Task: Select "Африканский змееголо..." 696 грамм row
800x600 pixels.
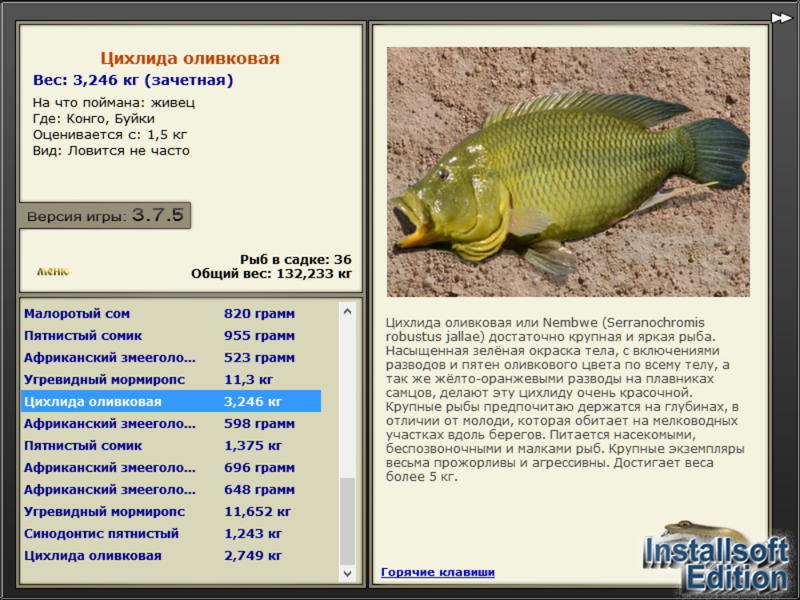Action: coord(171,467)
